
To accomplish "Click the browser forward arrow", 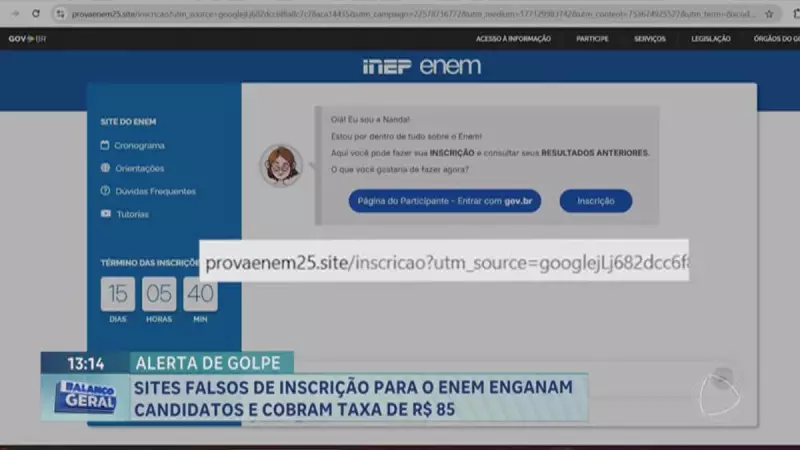I will [15, 14].
